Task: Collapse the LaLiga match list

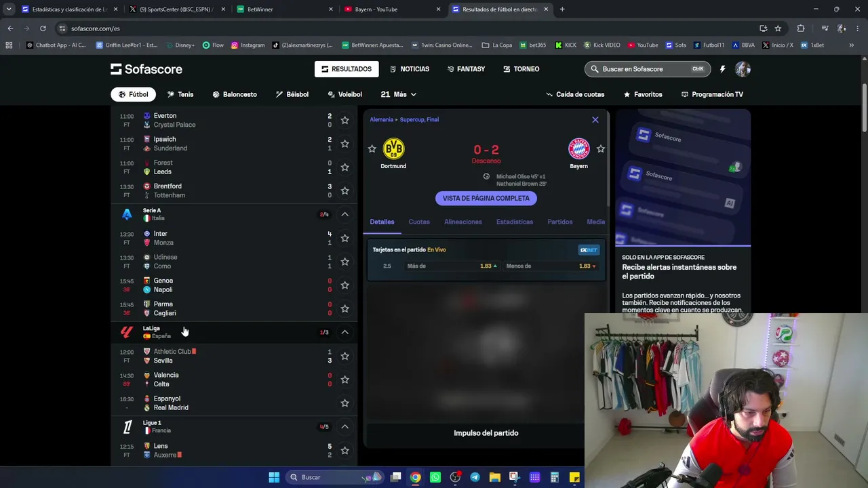Action: (344, 332)
